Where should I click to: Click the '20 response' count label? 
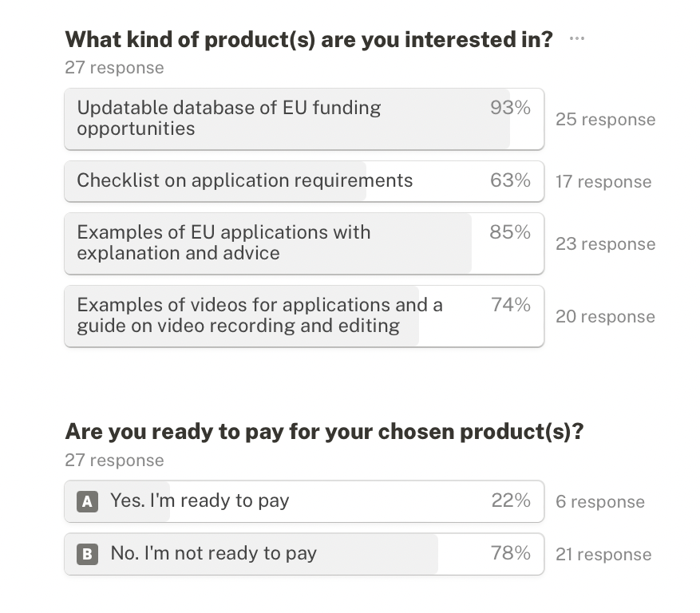605,317
